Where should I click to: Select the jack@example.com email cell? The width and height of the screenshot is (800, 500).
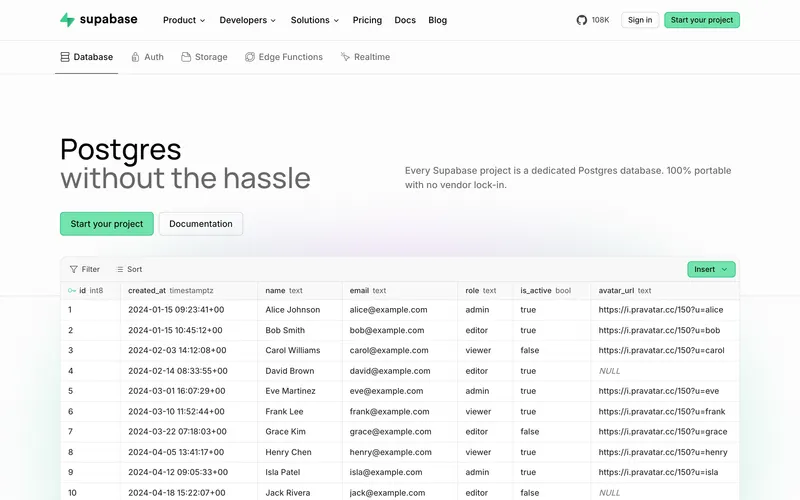400,493
